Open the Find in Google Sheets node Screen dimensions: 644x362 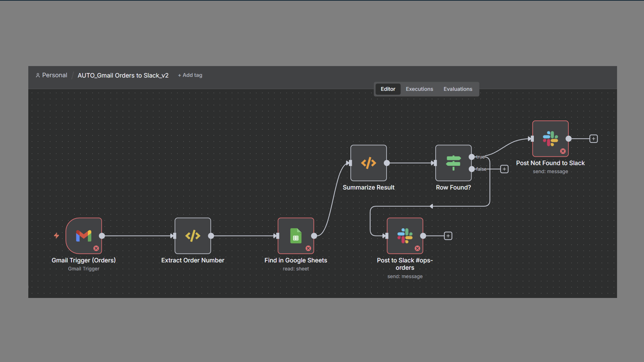295,236
